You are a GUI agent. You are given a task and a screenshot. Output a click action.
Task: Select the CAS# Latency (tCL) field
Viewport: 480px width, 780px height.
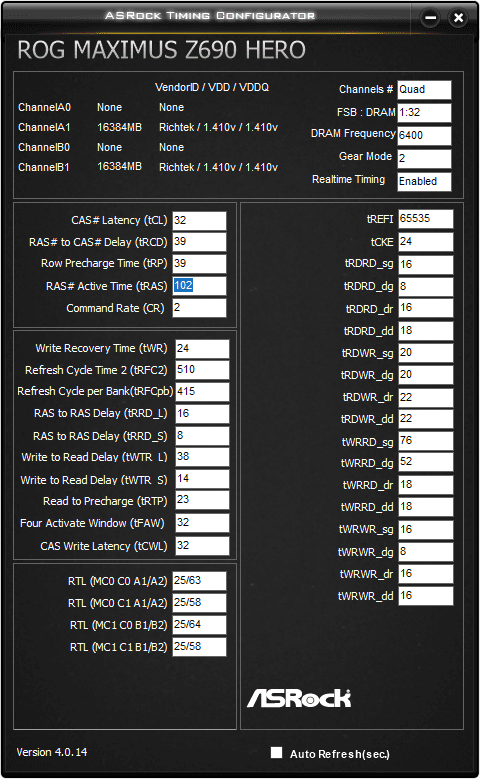coord(199,221)
